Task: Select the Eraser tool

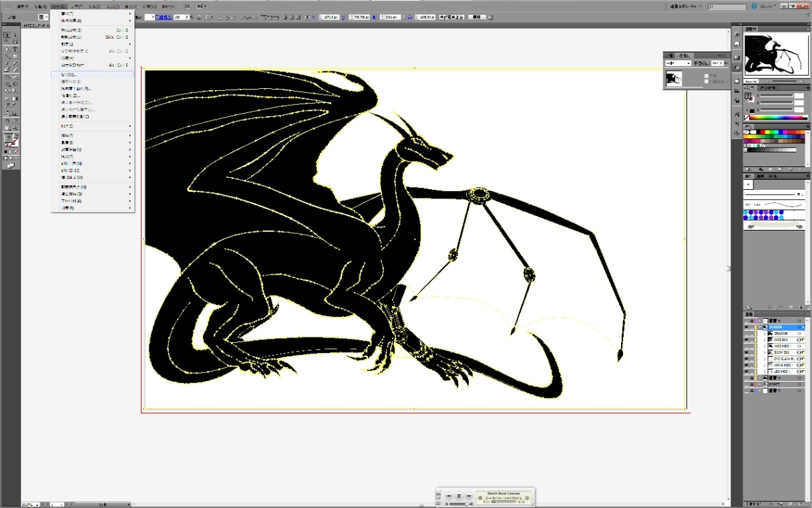Action: (x=15, y=69)
